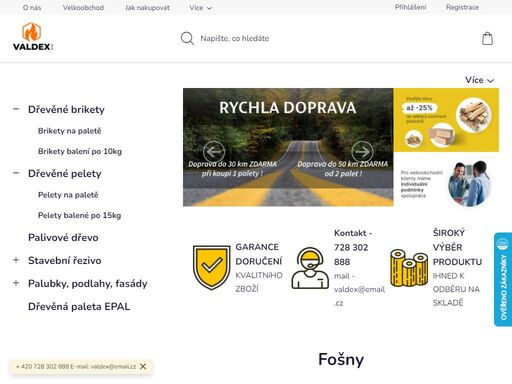
Task: Click the Rychla Doprava banner image
Action: (288, 147)
